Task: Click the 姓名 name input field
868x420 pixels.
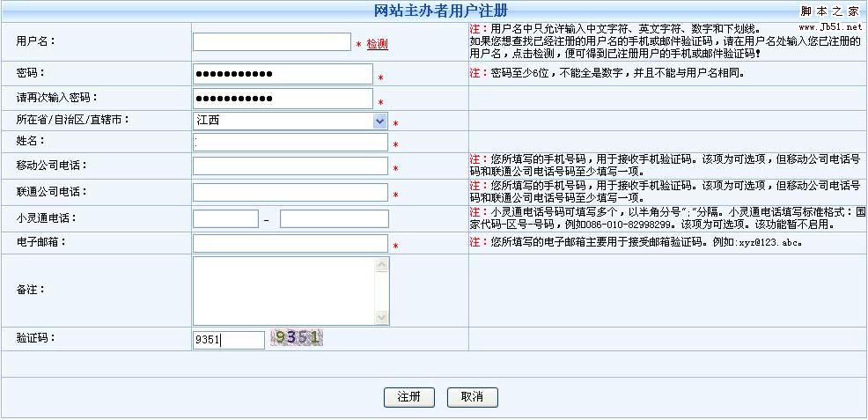Action: coord(290,143)
